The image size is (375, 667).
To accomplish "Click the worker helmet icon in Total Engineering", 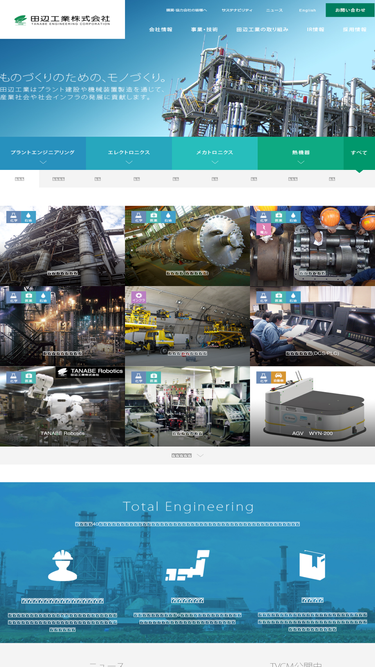I will point(62,565).
